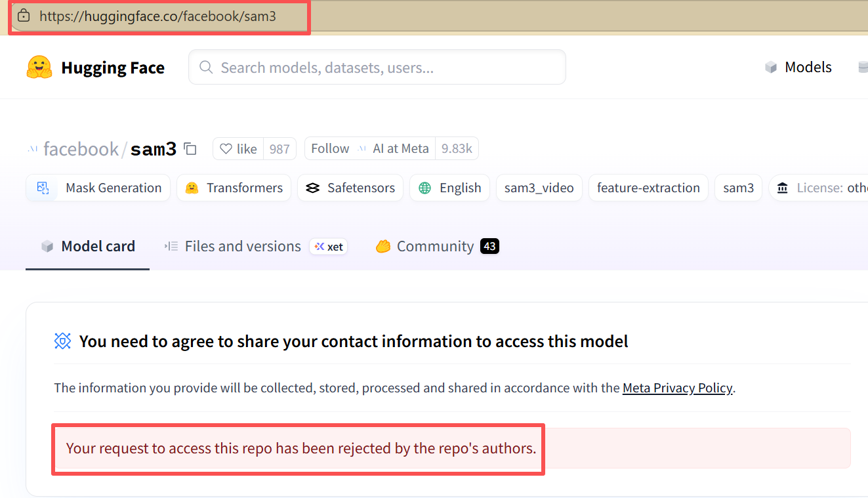Viewport: 868px width, 498px height.
Task: Click the Community 43 discussions badge
Action: click(x=489, y=247)
